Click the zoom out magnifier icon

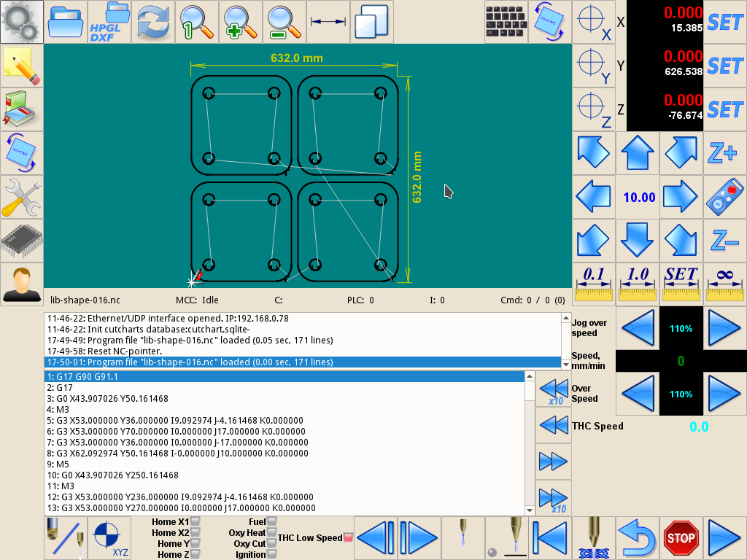pos(285,22)
